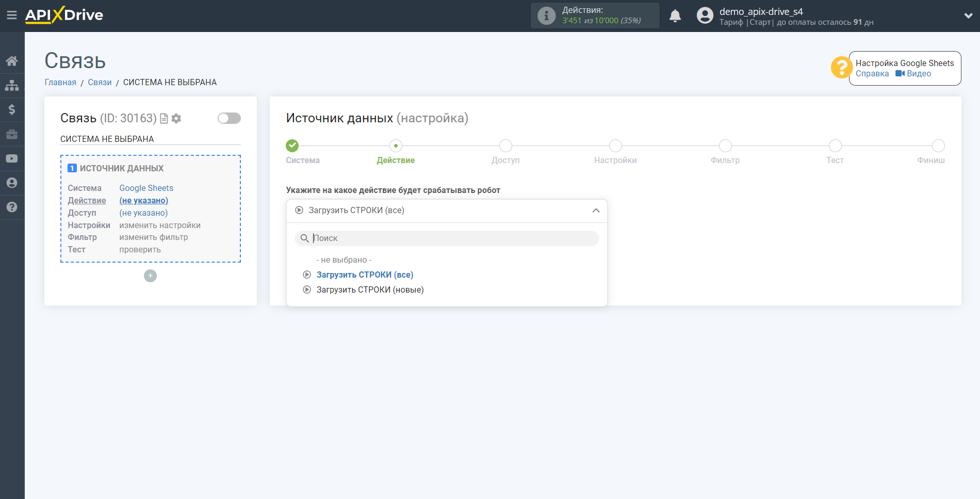Click the ApiX-Drive logo
Image resolution: width=980 pixels, height=499 pixels.
point(64,15)
